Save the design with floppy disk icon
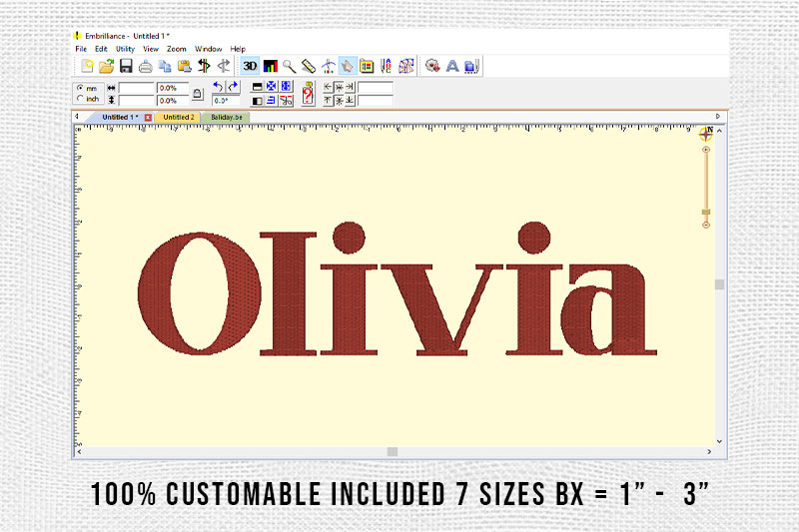799x532 pixels. click(x=126, y=66)
